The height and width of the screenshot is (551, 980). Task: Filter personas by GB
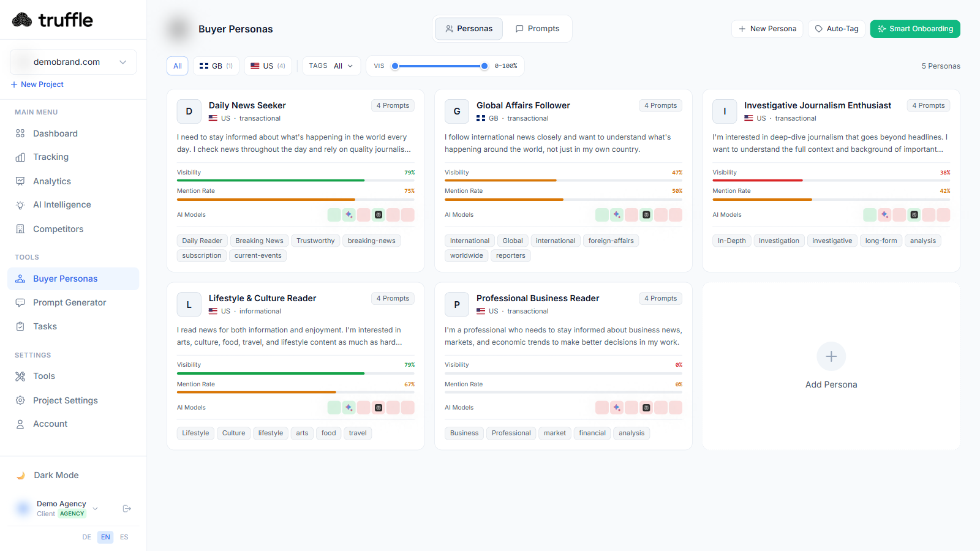[216, 66]
